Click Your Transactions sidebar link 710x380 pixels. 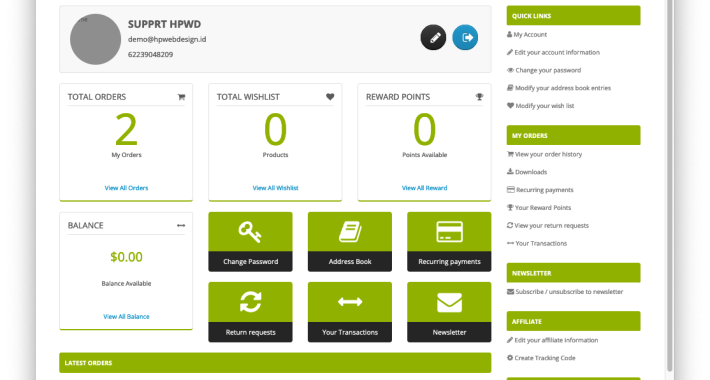541,243
